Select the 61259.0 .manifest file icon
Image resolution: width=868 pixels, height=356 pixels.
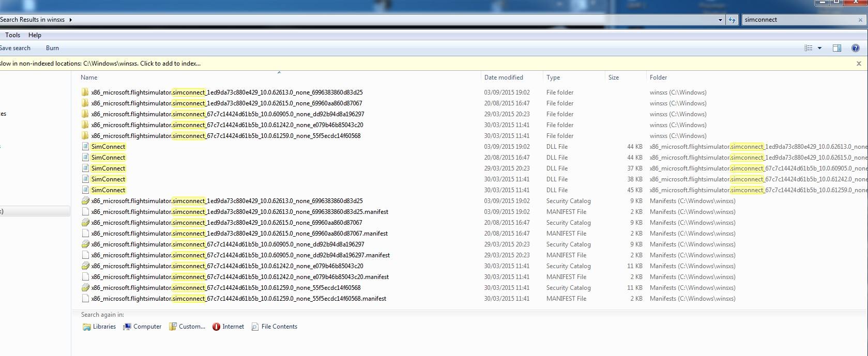tap(85, 299)
